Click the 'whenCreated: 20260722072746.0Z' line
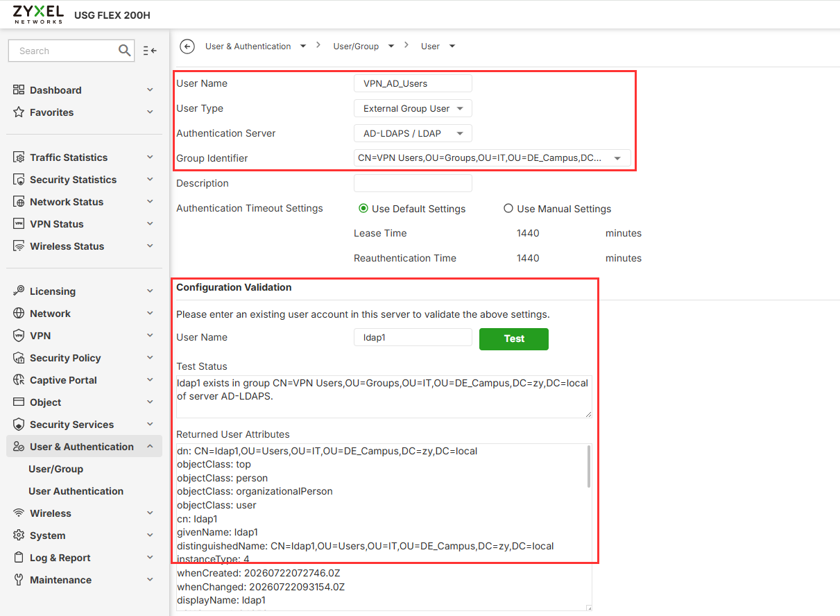 259,573
